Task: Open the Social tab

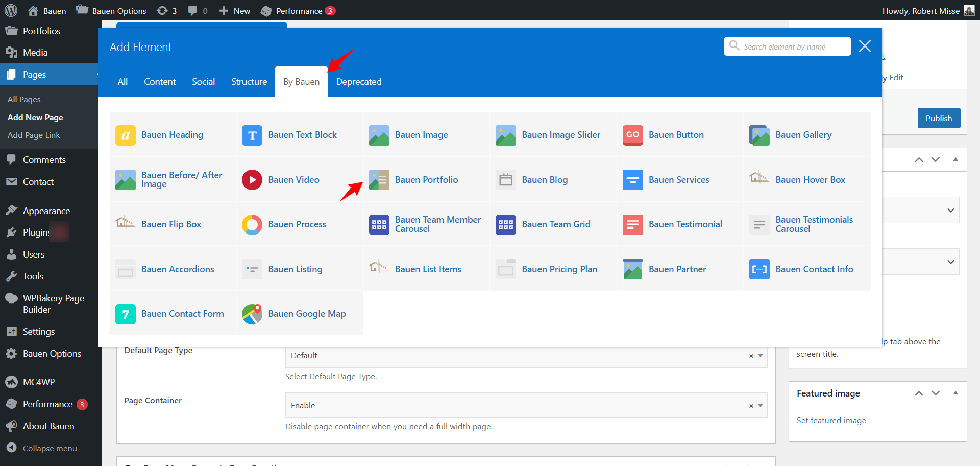Action: (x=203, y=82)
